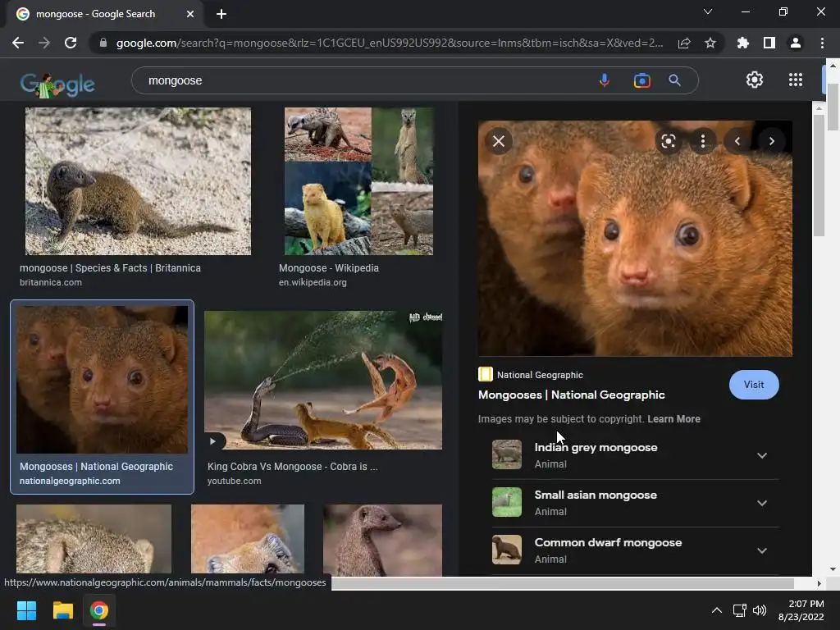Select the cobra versus mongoose thumbnail

point(323,380)
